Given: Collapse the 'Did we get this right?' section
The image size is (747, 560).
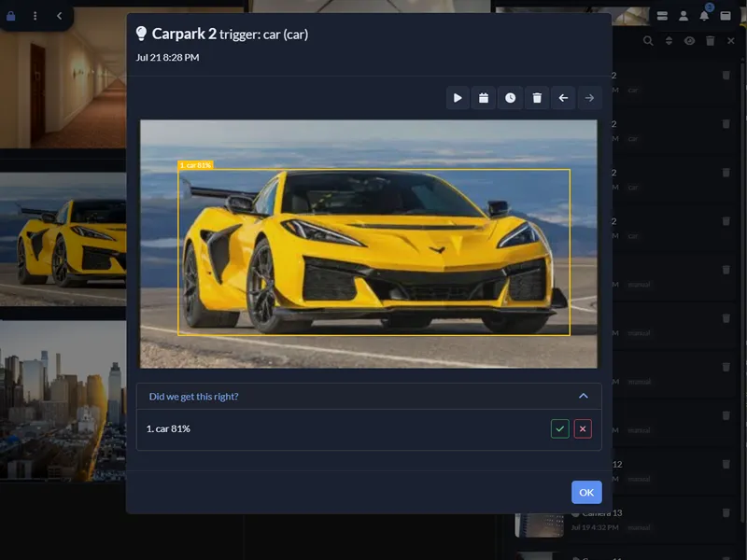Looking at the screenshot, I should [x=583, y=396].
